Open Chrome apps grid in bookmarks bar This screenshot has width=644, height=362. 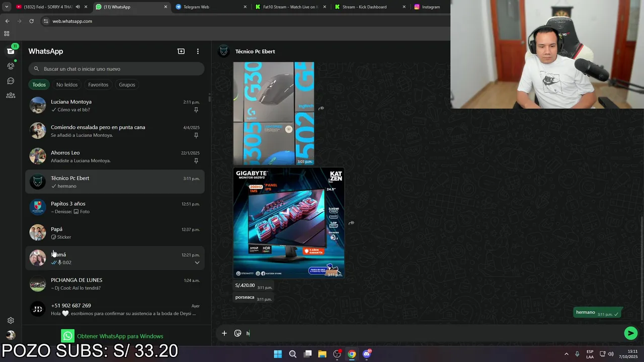(x=7, y=34)
